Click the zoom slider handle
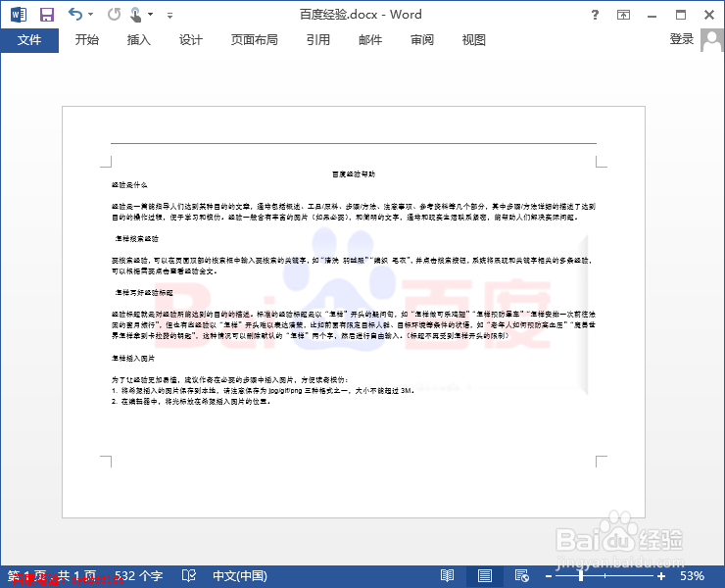This screenshot has width=725, height=588. point(580,576)
